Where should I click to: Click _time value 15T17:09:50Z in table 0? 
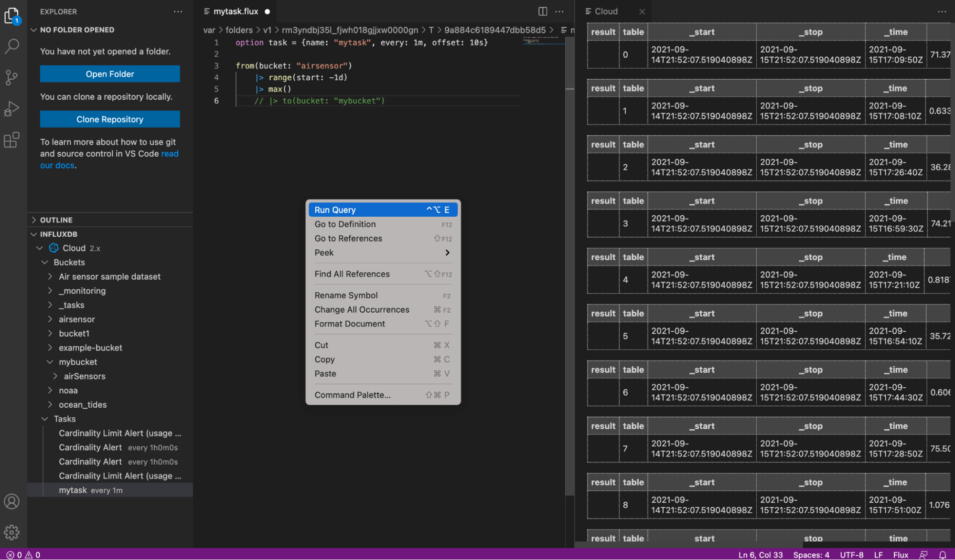(895, 55)
